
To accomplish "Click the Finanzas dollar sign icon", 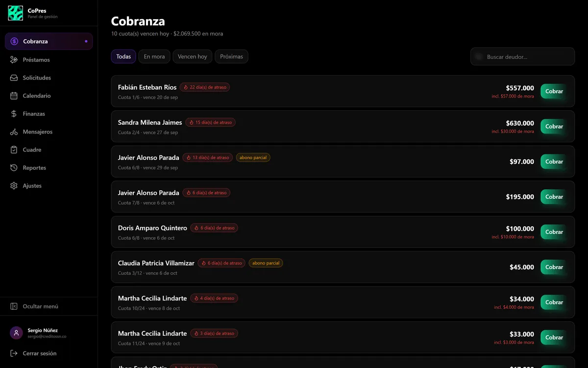I will point(14,114).
